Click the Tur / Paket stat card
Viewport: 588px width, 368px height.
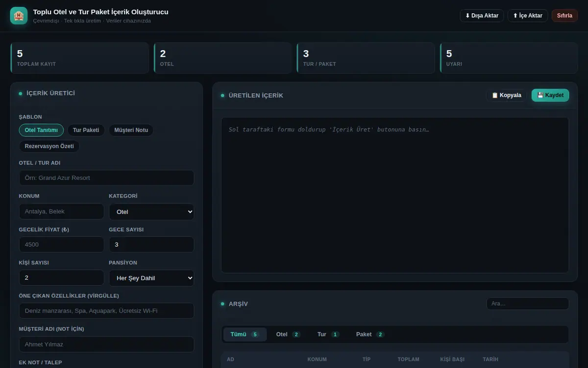366,58
